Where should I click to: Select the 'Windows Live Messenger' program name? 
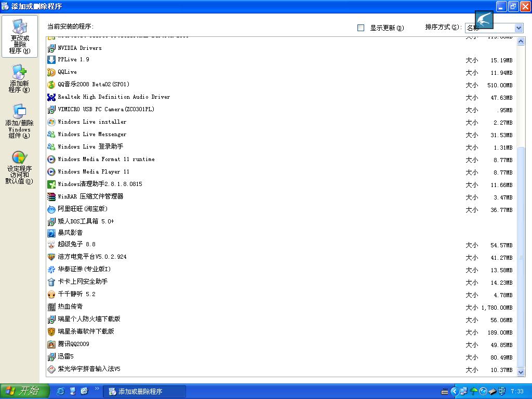(x=92, y=135)
